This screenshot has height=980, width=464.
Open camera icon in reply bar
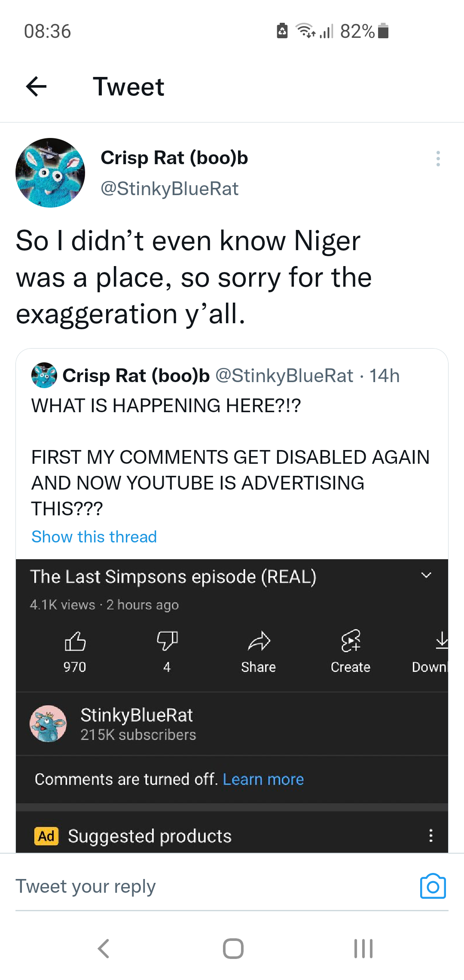tap(433, 886)
